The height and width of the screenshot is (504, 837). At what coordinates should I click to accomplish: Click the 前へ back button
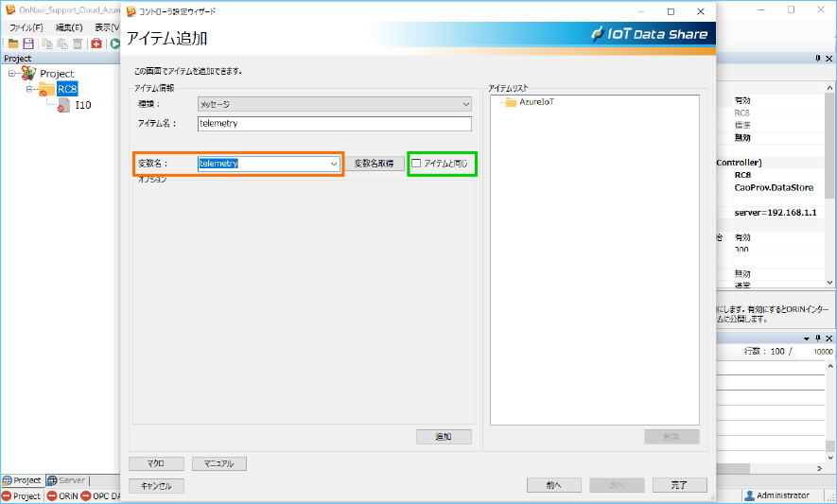pos(554,485)
